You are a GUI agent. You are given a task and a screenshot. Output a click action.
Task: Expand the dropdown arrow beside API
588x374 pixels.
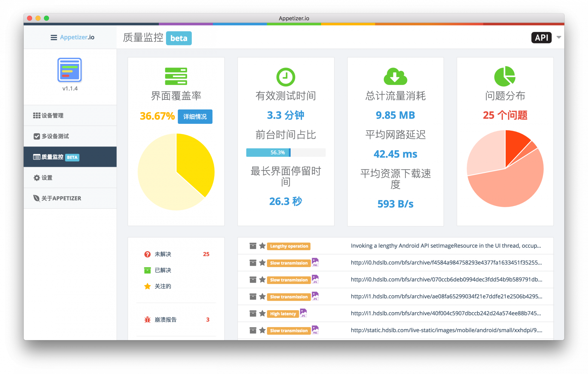point(559,37)
